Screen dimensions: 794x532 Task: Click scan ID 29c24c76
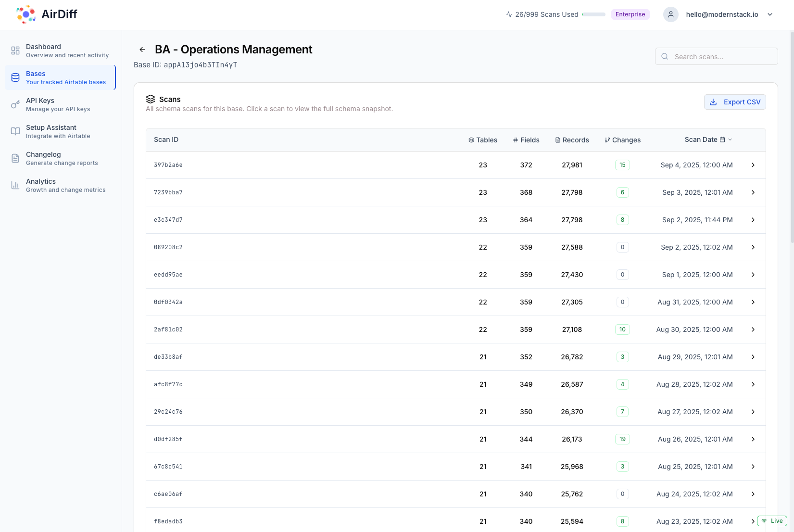168,412
